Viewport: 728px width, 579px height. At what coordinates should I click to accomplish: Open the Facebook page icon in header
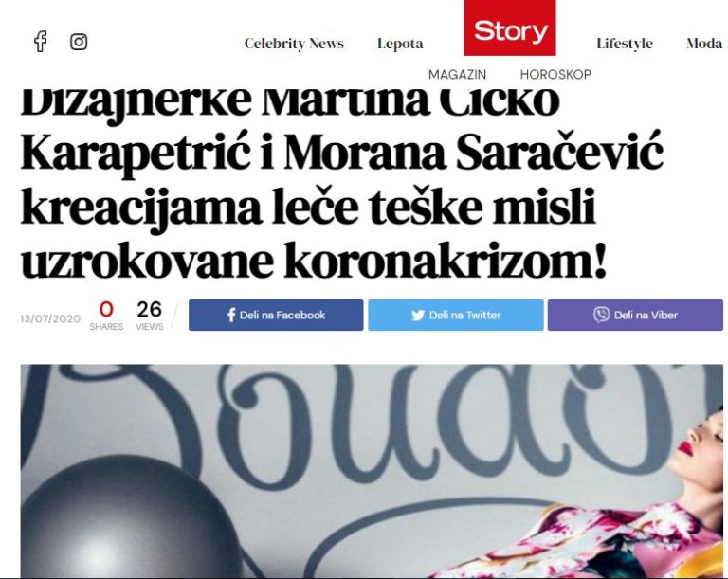coord(41,42)
